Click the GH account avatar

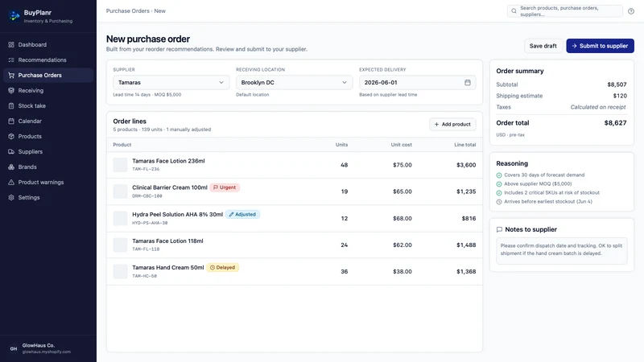(14, 348)
